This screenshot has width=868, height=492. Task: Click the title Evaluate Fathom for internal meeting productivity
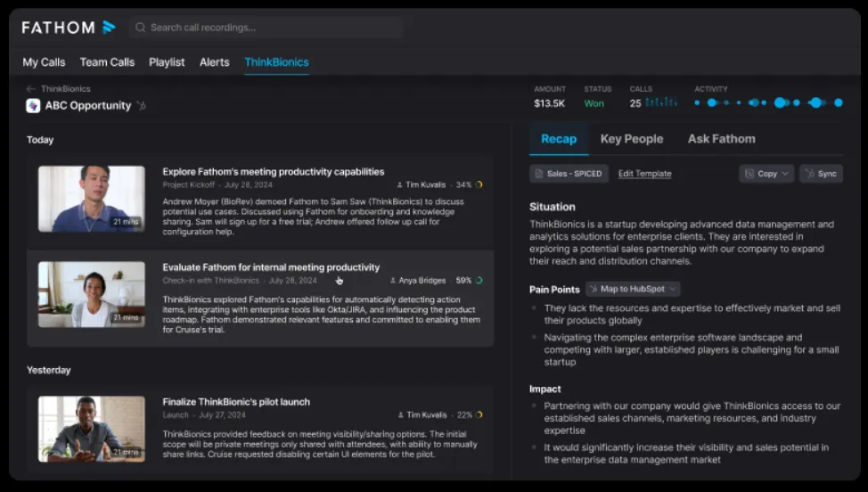[x=271, y=267]
